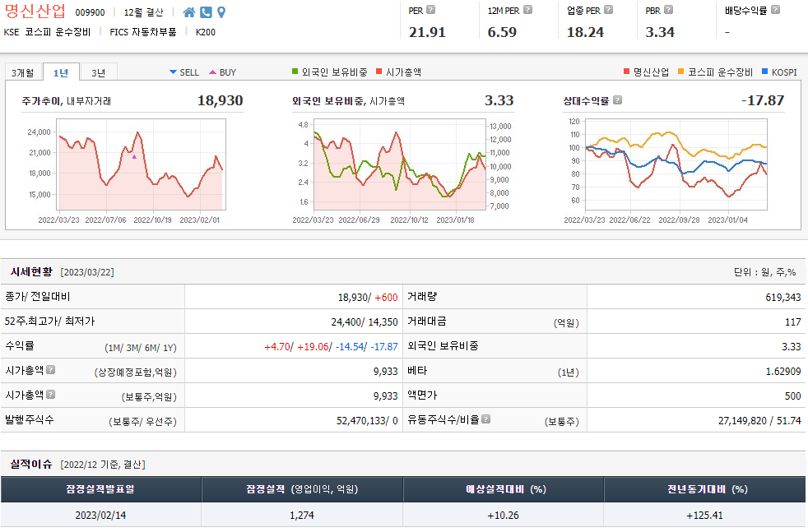Click the BUY marker on price chart
Screen dimensions: 808x532
coord(134,156)
